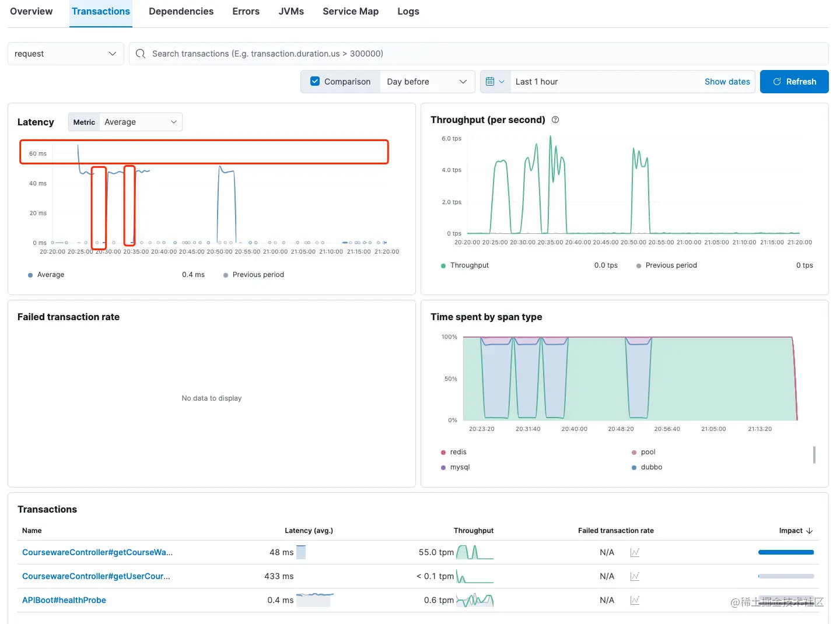Click the Latency (avg.) column header

pos(309,531)
